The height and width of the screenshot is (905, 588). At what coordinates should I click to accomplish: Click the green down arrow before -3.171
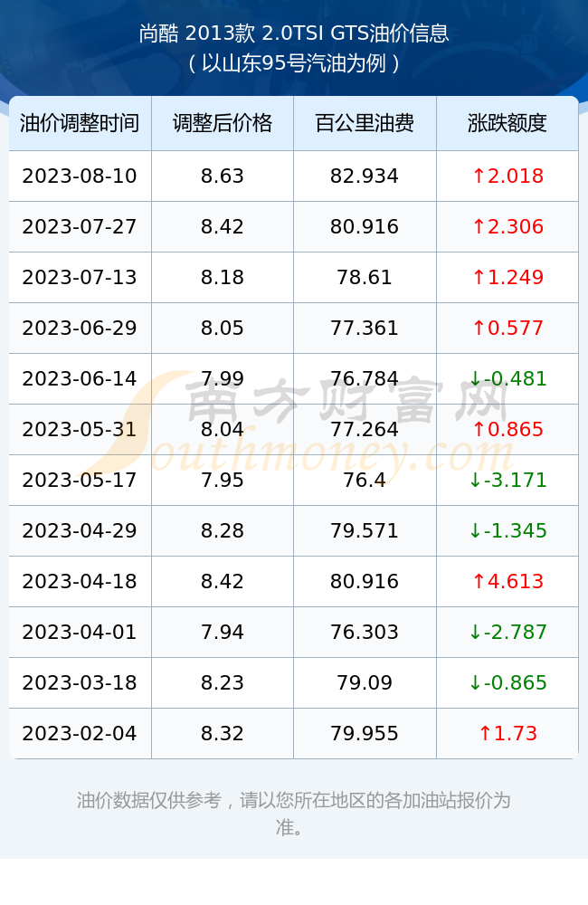point(475,481)
